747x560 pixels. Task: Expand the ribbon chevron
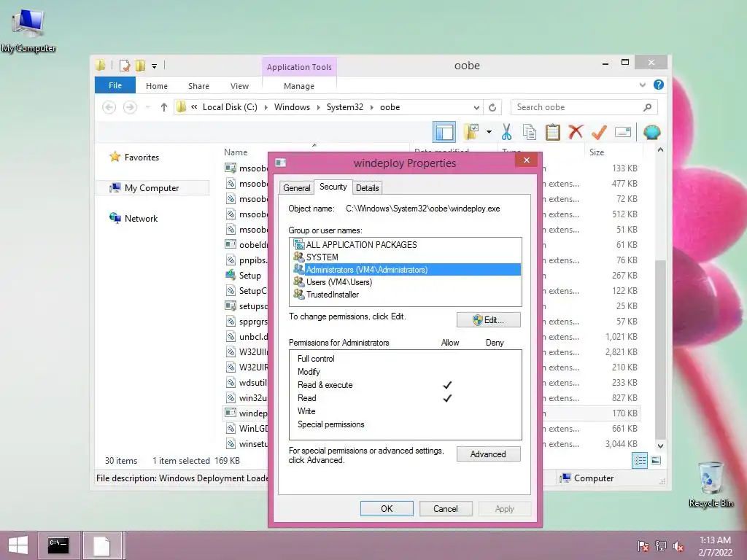coord(642,85)
